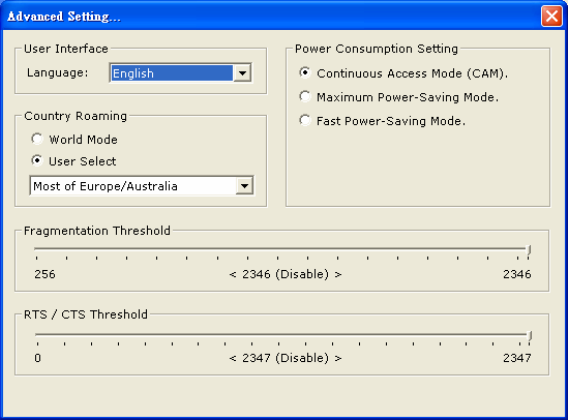Image resolution: width=568 pixels, height=420 pixels.
Task: Click Most of Europe/Australia combo box
Action: click(x=142, y=186)
